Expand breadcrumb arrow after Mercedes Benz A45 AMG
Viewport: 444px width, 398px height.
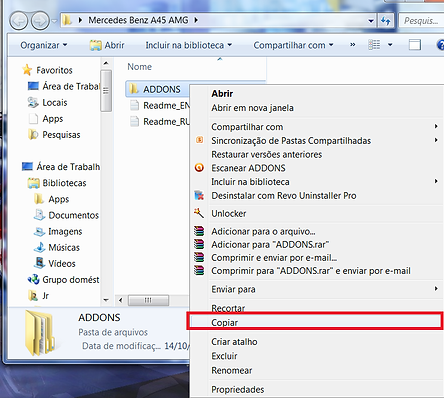[x=196, y=20]
